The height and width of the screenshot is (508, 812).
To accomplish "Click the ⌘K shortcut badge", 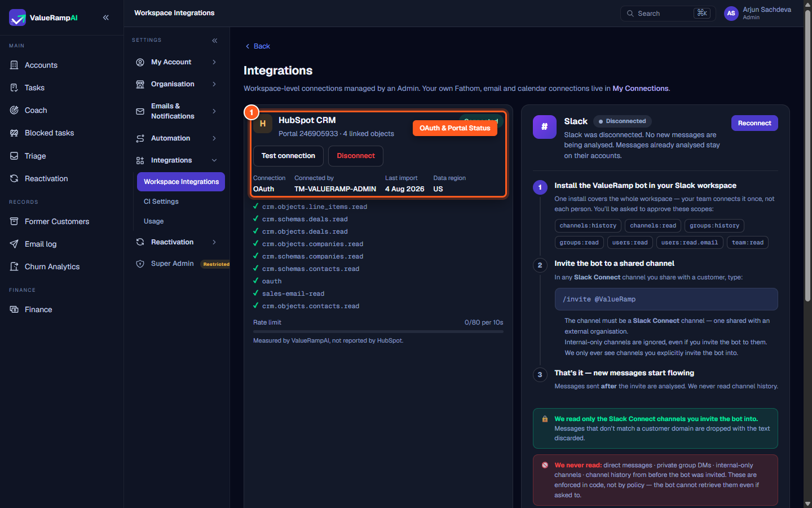I will (702, 13).
